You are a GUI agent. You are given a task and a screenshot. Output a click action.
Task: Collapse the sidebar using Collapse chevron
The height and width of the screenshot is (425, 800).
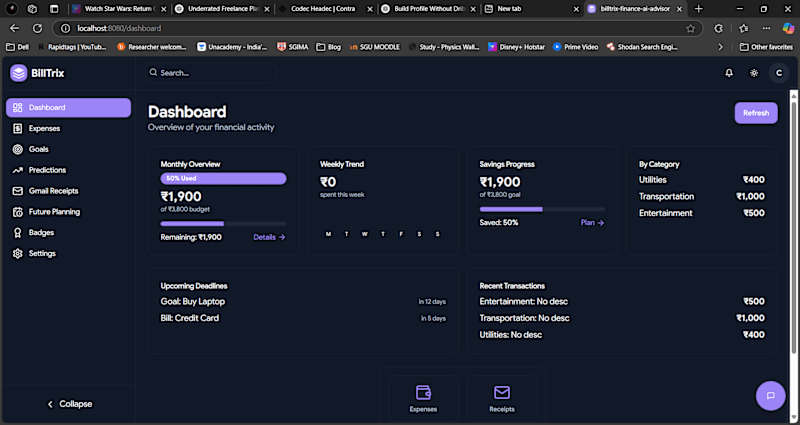(x=69, y=404)
